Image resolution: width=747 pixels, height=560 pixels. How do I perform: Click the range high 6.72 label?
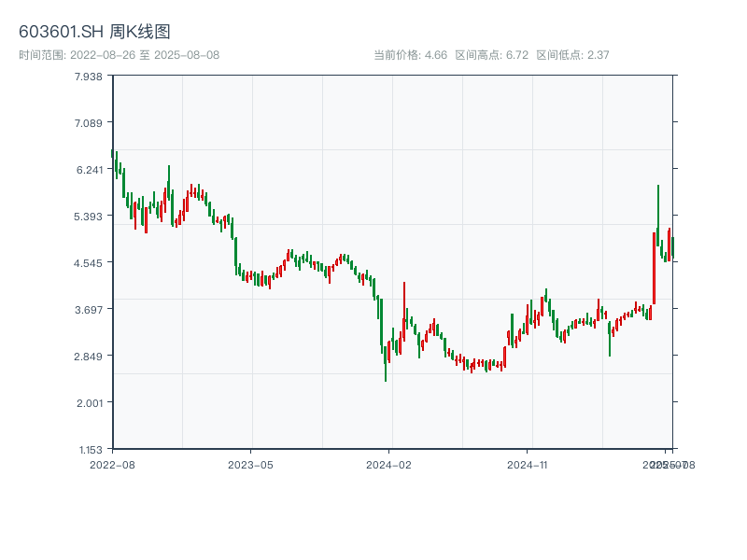492,55
